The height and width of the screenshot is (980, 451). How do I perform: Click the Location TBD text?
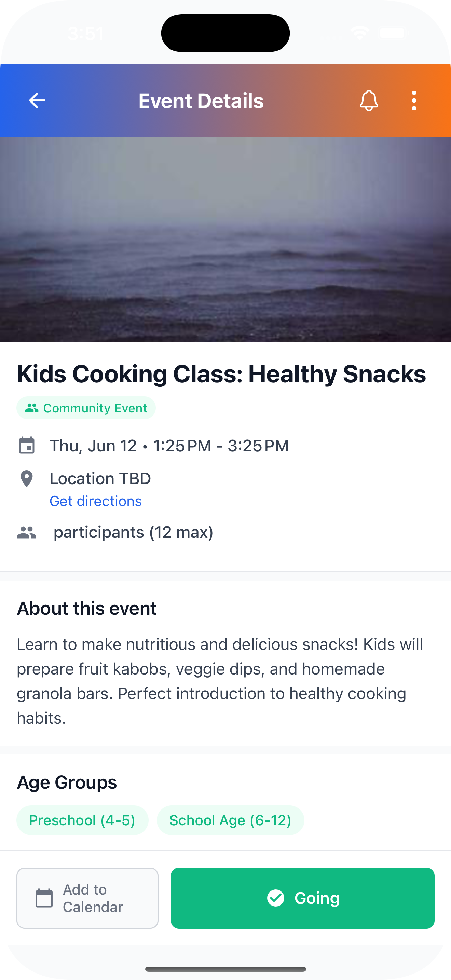click(x=100, y=479)
